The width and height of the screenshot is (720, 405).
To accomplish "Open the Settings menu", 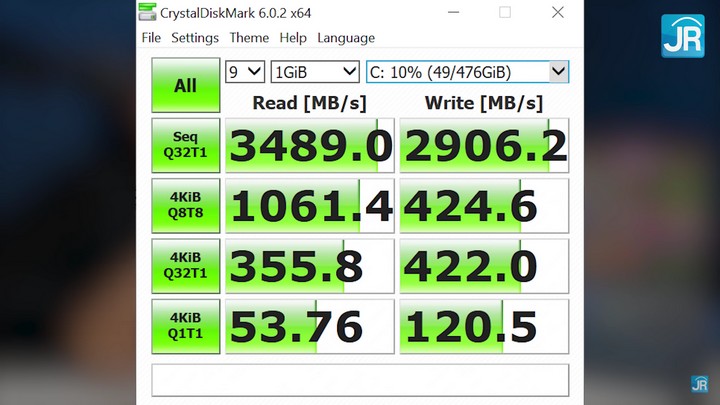I will 195,38.
